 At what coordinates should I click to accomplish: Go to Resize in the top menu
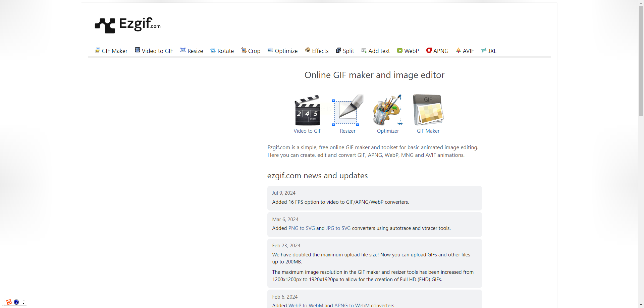click(x=192, y=51)
